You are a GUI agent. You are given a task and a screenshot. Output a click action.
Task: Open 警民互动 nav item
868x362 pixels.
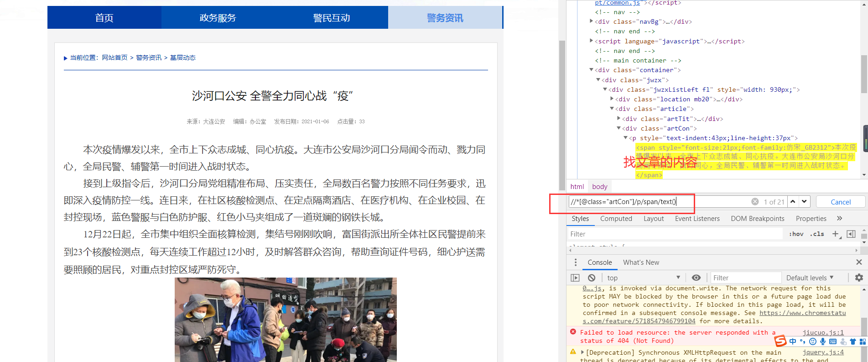331,17
